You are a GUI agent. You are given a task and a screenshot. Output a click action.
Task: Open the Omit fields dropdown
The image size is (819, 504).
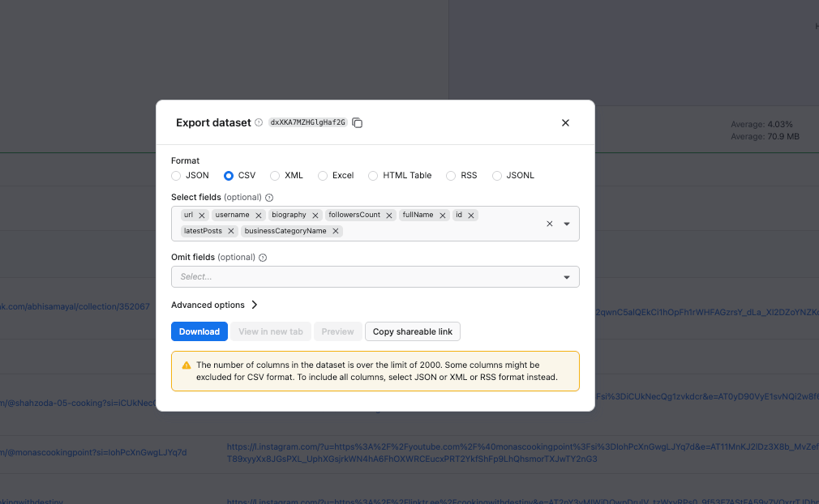point(566,276)
